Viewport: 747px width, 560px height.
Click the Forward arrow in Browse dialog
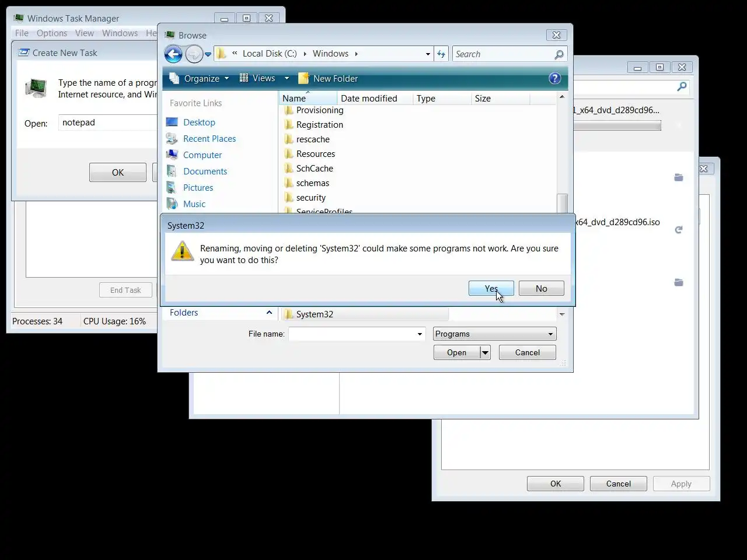pos(194,54)
